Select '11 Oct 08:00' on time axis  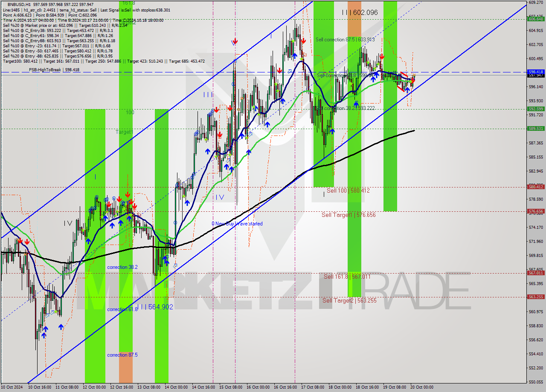[67, 387]
